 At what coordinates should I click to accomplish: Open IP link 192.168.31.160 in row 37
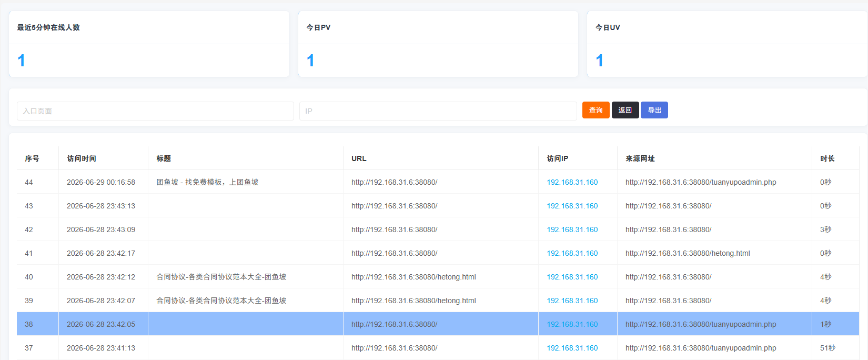[x=572, y=348]
